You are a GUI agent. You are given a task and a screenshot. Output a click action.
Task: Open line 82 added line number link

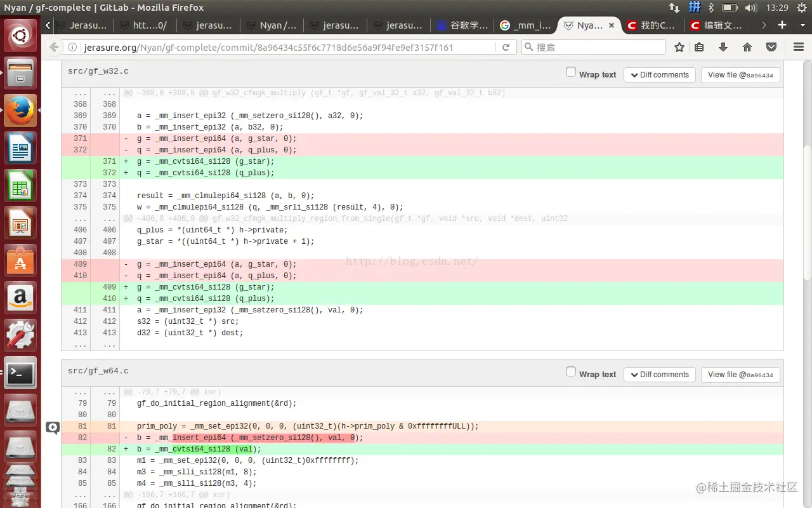[x=111, y=449]
